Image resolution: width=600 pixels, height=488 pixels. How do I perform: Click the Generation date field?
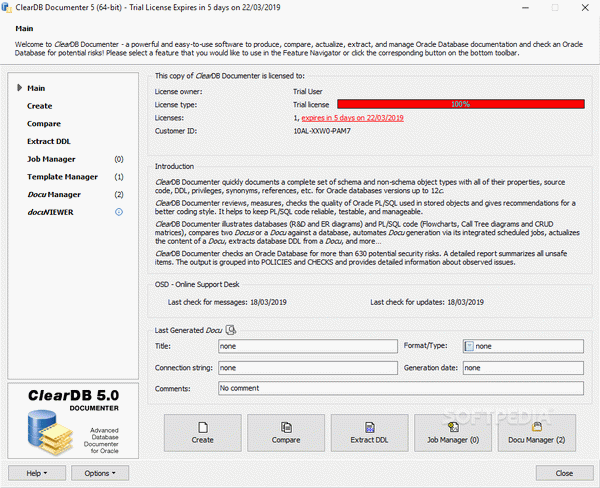523,368
